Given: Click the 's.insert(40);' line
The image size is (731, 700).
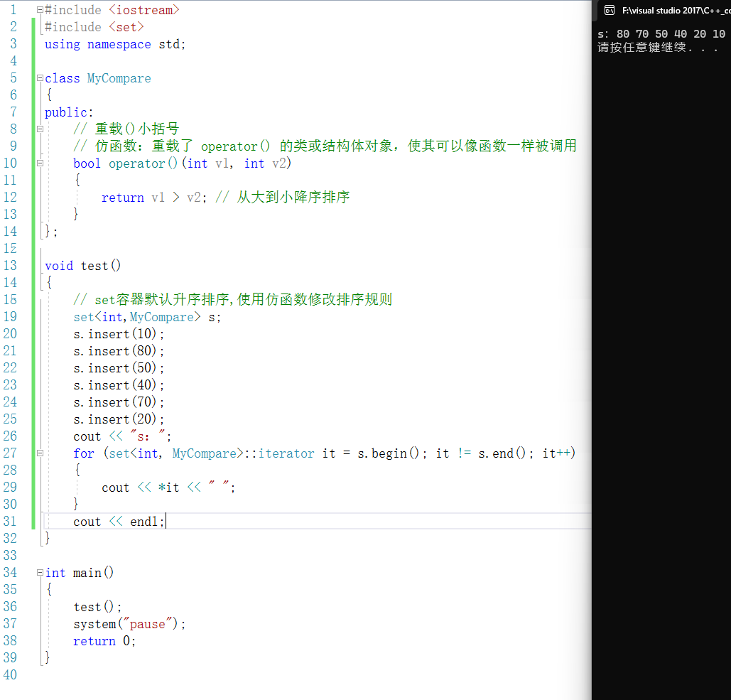Looking at the screenshot, I should click(x=119, y=385).
